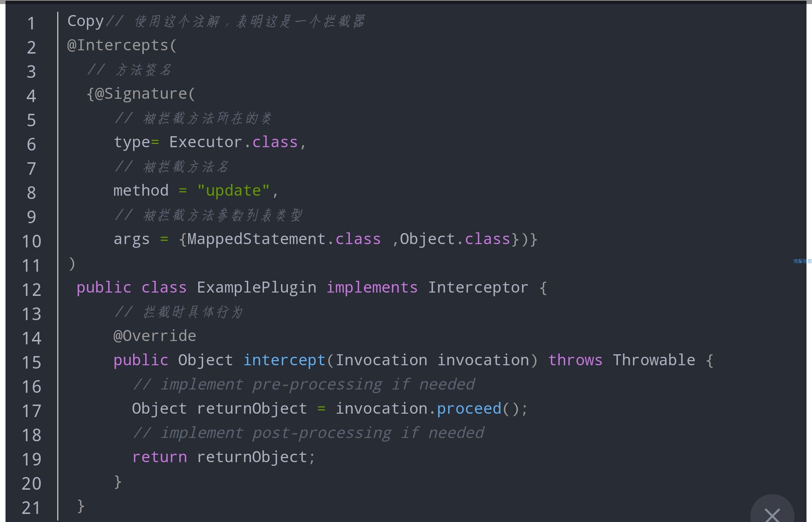Viewport: 812px width, 522px height.
Task: Click the intercept method name
Action: point(284,360)
